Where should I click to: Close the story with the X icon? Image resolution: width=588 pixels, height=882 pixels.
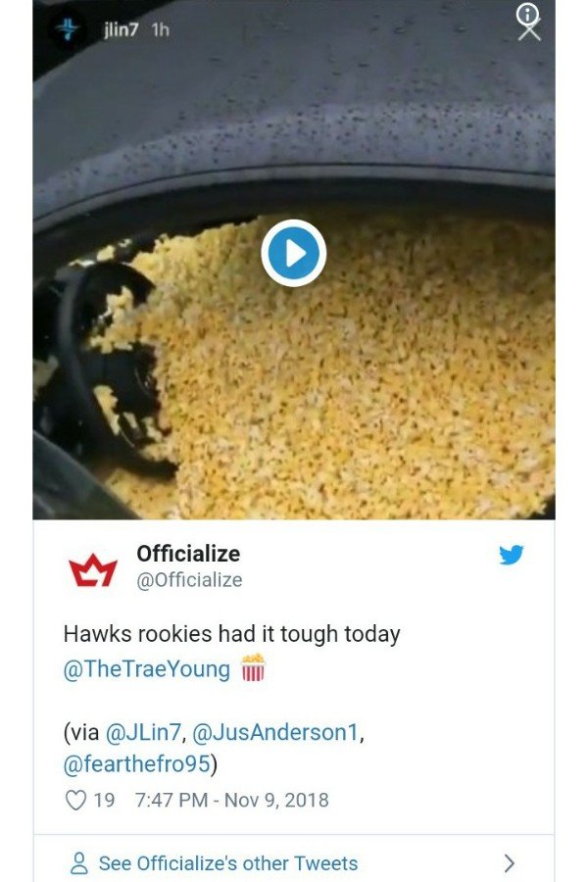529,31
